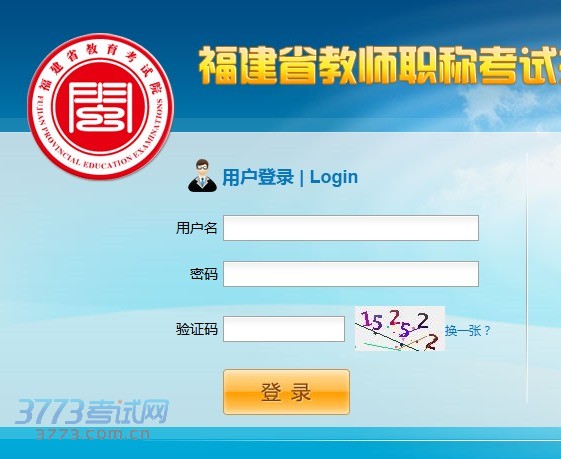The width and height of the screenshot is (561, 459).
Task: Click the captcha image showing 15252
Action: point(400,328)
